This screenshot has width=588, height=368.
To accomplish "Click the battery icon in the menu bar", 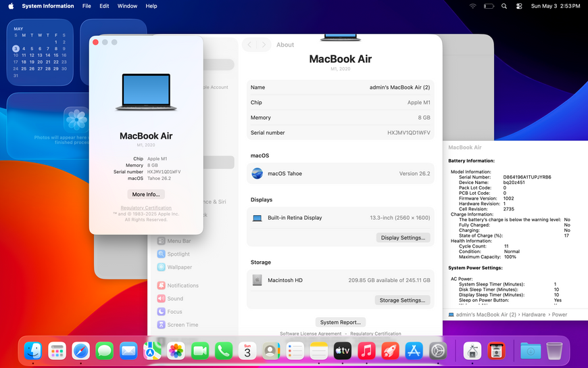I will pos(489,6).
